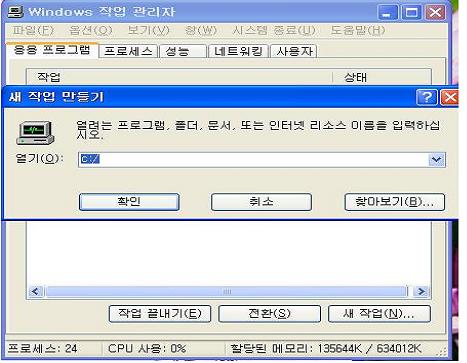
Task: Close the 새 작업 만들기 dialog
Action: pyautogui.click(x=449, y=97)
